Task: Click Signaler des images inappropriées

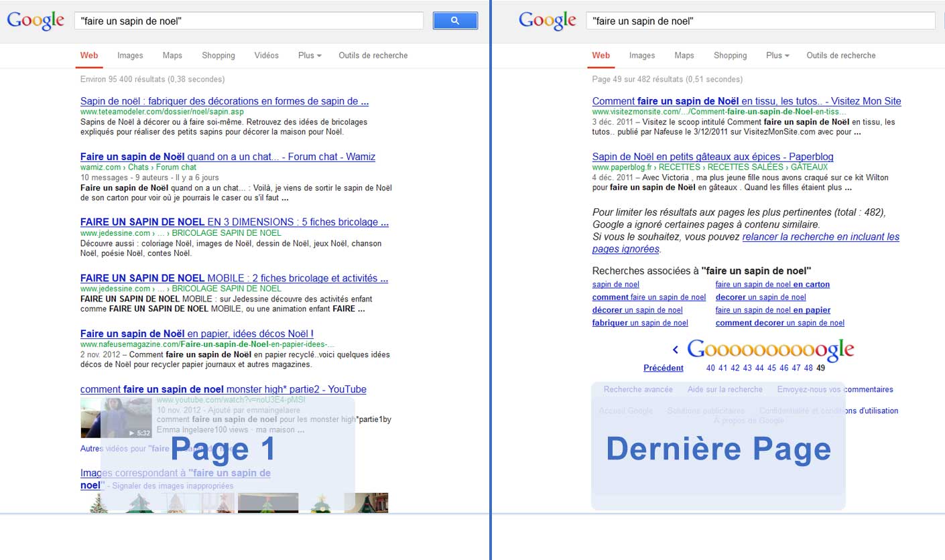Action: tap(173, 486)
